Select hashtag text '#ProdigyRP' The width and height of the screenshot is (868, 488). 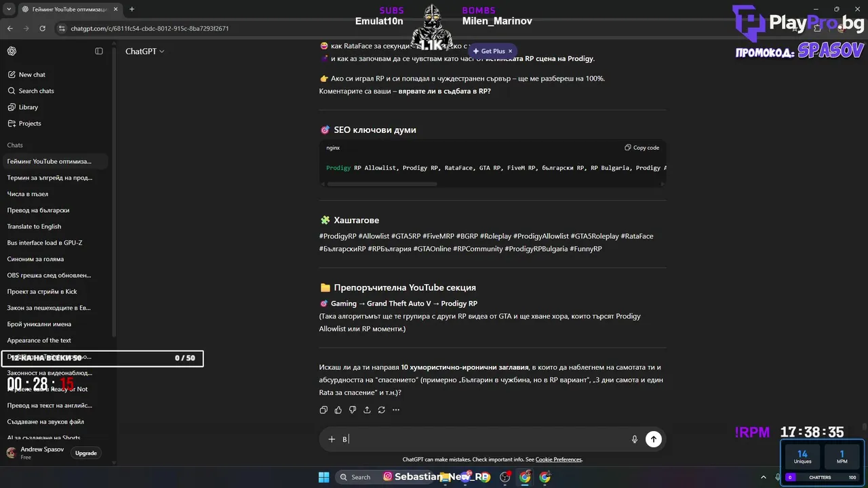coord(338,236)
